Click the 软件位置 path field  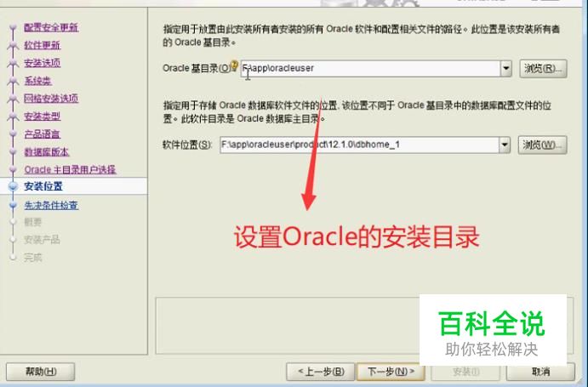(x=359, y=145)
